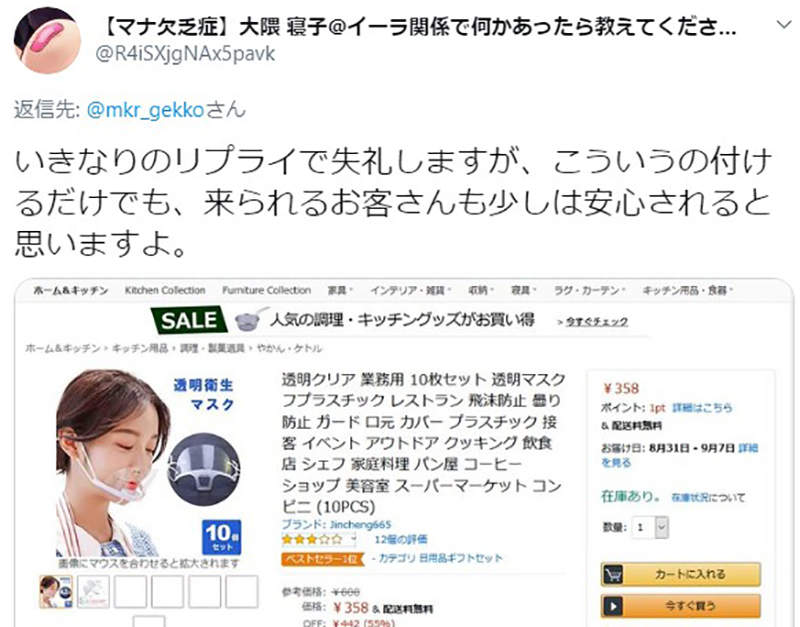The height and width of the screenshot is (627, 800).
Task: Click the 今すぐチェック link
Action: 592,322
